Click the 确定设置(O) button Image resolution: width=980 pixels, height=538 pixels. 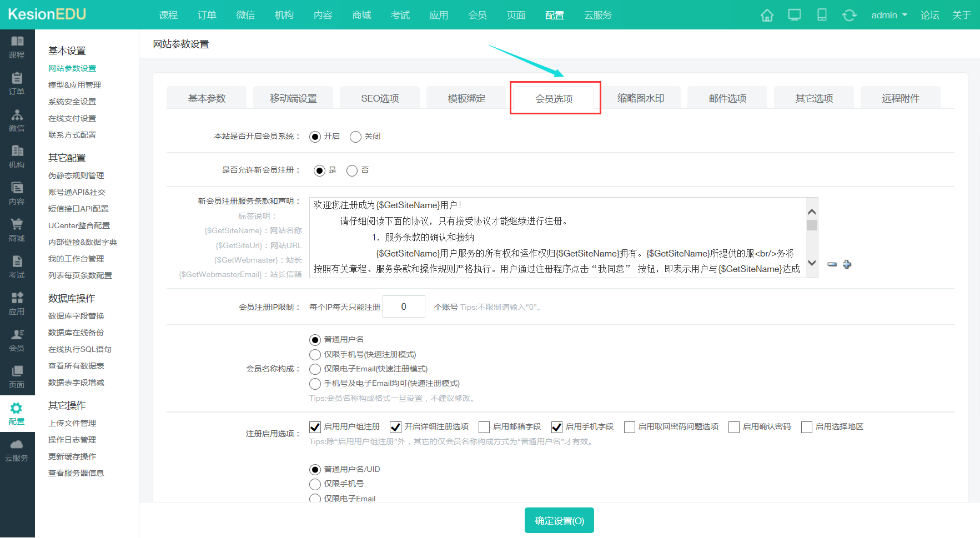pos(559,520)
